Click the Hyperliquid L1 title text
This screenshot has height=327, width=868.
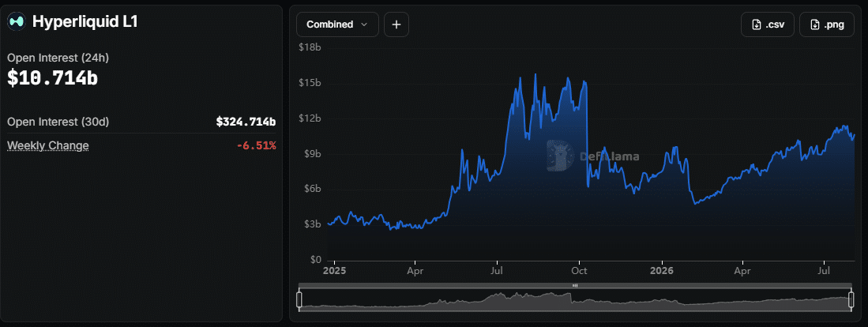(x=85, y=21)
